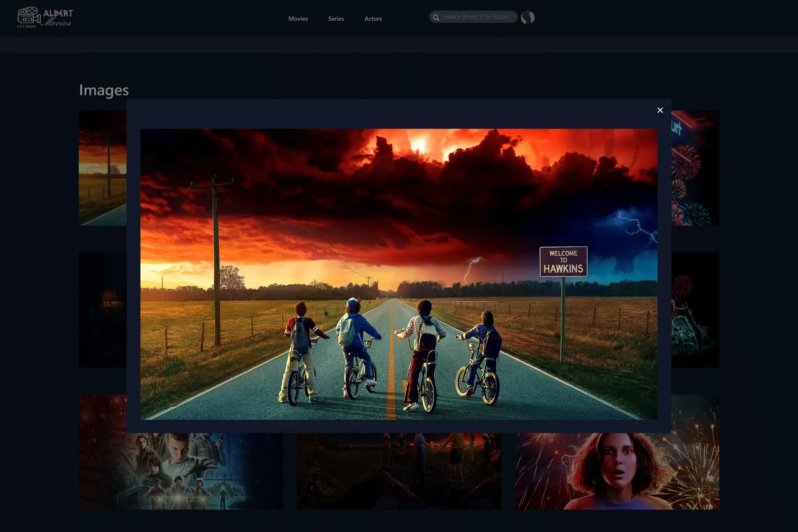Screen dimensions: 798x532
Task: Click the Images section heading
Action: 104,90
